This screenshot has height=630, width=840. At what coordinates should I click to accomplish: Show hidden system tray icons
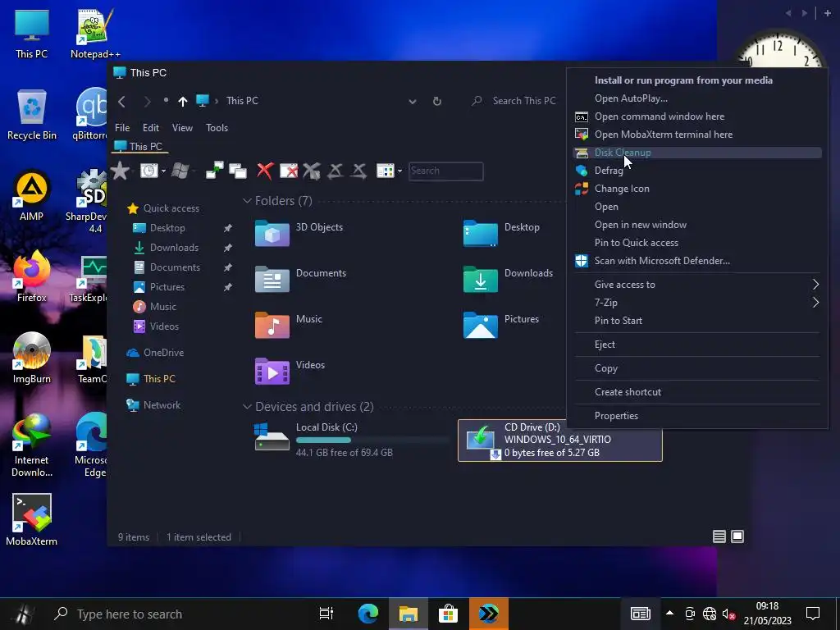669,613
